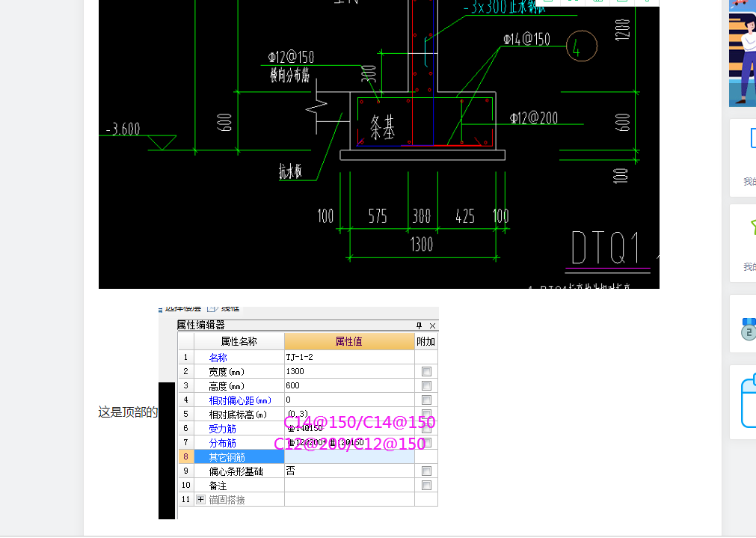Click the 偏心条形基础 property label
The height and width of the screenshot is (538, 756).
click(236, 472)
